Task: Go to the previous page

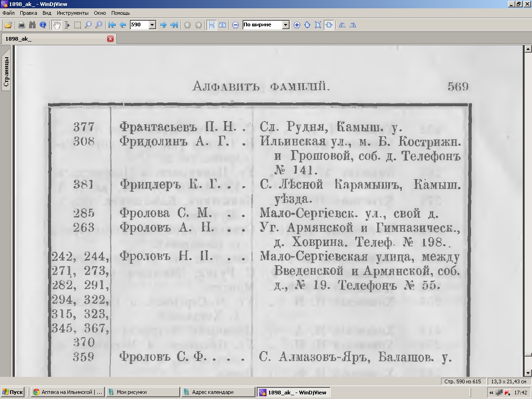Action: (x=123, y=25)
